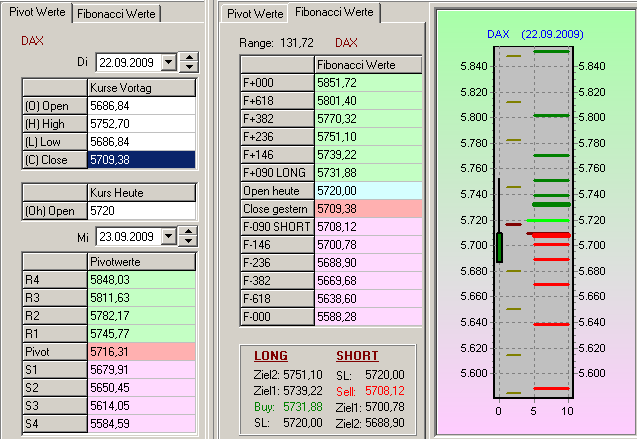Switch to Pivot Werte tab in left panel
Image resolution: width=637 pixels, height=439 pixels.
(37, 12)
